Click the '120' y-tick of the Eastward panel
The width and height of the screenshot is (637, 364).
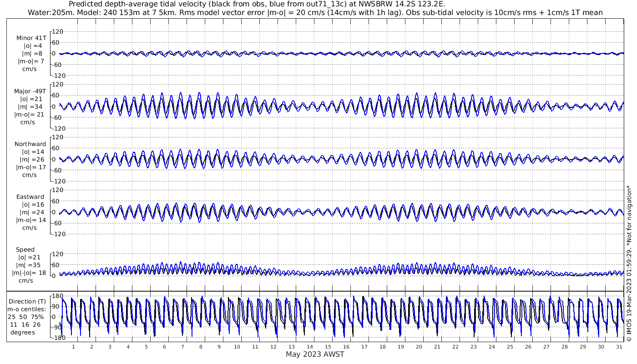[57, 190]
